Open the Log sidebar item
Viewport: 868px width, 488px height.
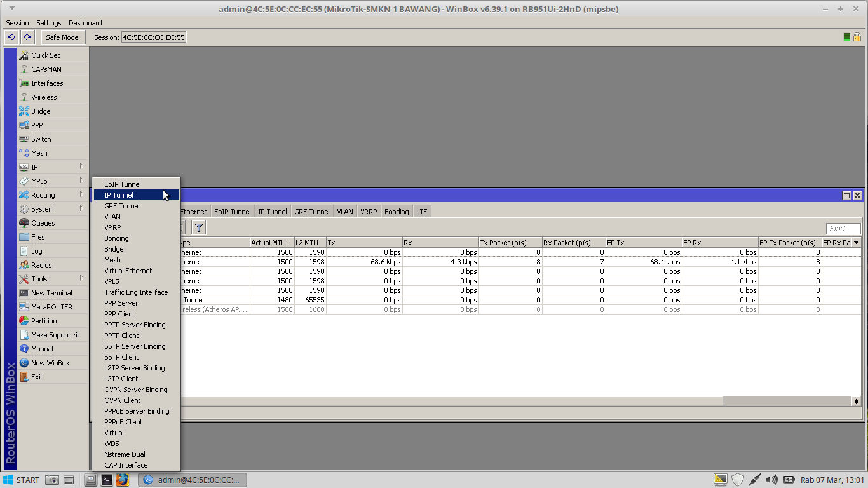click(x=53, y=251)
